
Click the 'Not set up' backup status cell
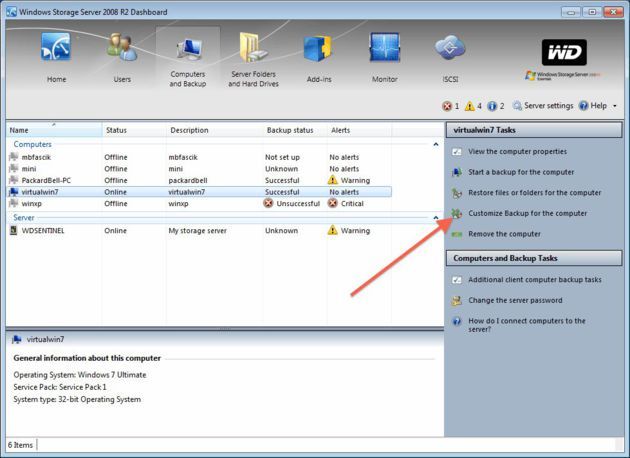tap(282, 157)
